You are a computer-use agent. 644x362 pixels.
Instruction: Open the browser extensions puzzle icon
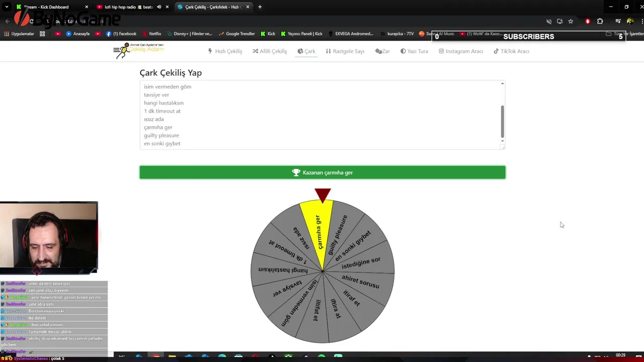point(600,21)
